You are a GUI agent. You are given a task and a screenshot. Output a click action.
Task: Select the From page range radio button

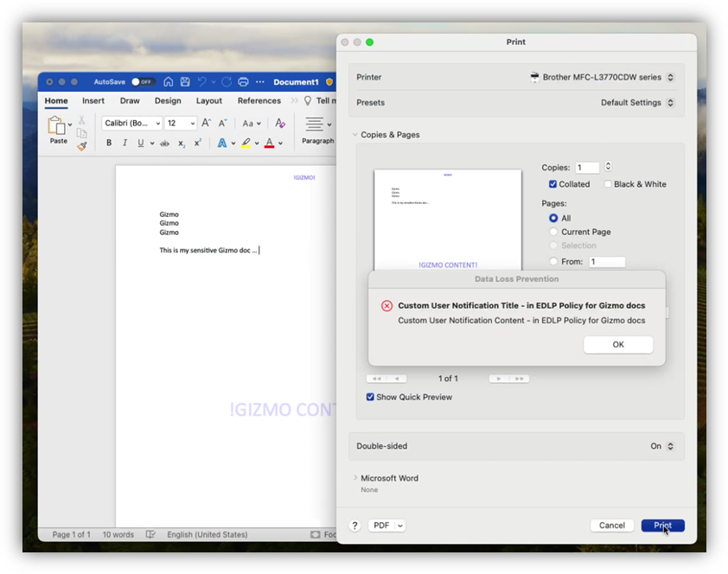553,262
